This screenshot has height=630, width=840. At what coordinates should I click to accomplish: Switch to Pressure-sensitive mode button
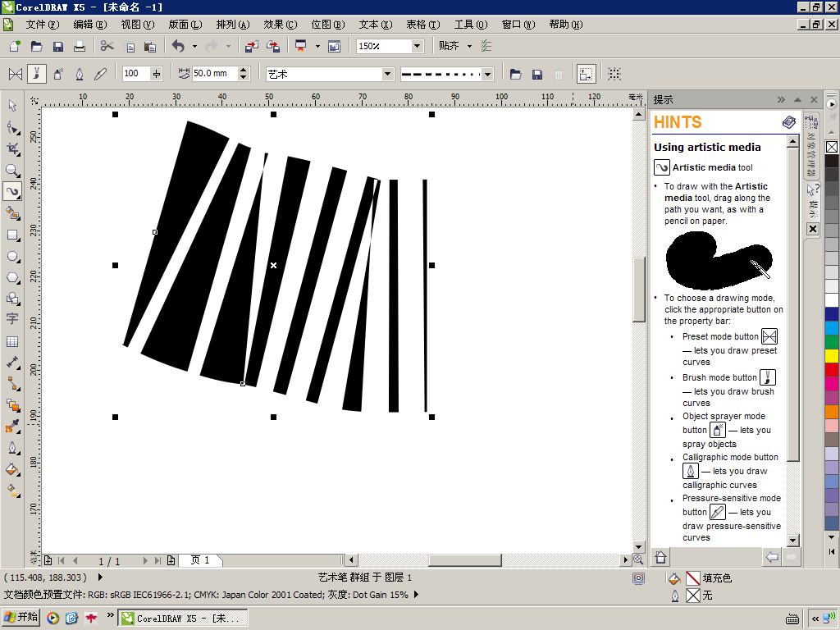100,74
